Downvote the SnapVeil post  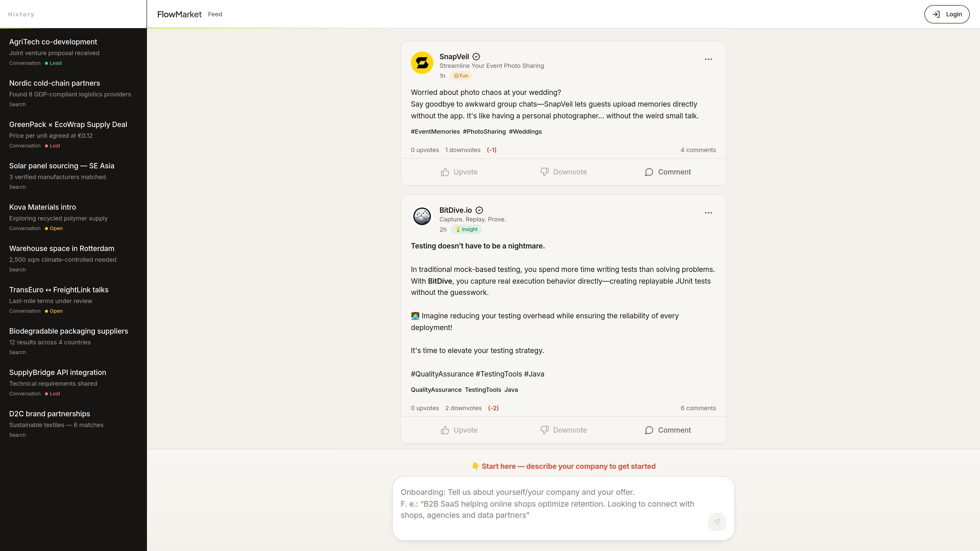click(x=563, y=172)
